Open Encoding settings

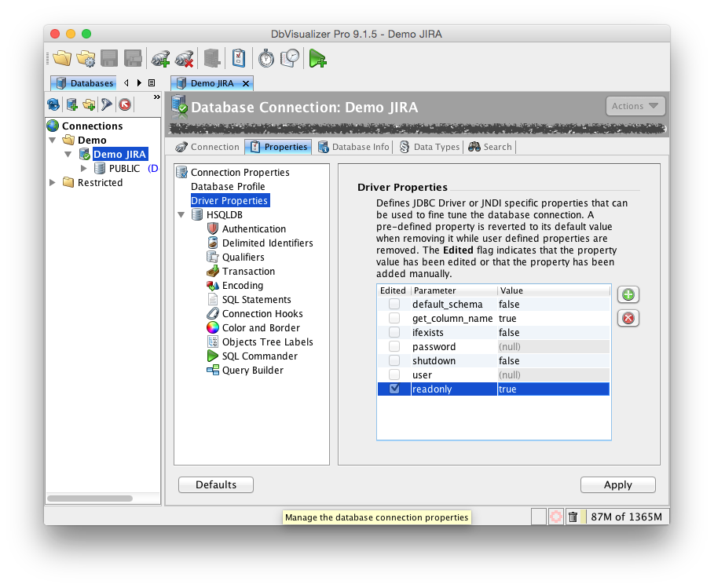pos(242,285)
